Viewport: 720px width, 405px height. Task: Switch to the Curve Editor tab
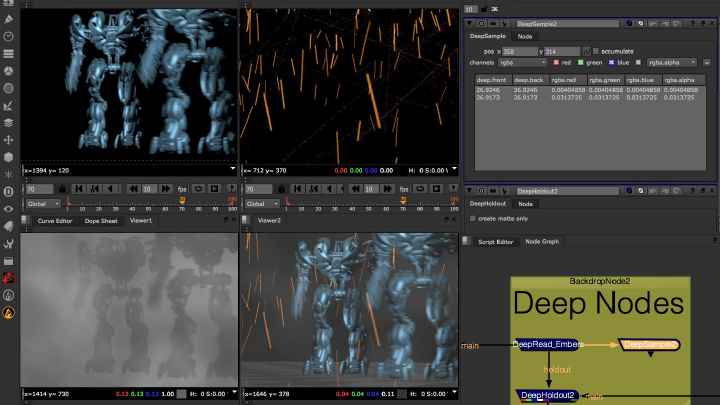click(x=55, y=220)
